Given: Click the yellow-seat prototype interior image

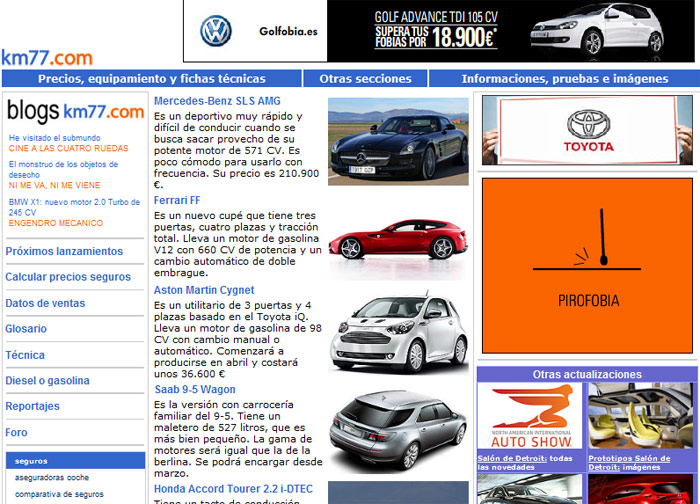Looking at the screenshot, I should [641, 416].
